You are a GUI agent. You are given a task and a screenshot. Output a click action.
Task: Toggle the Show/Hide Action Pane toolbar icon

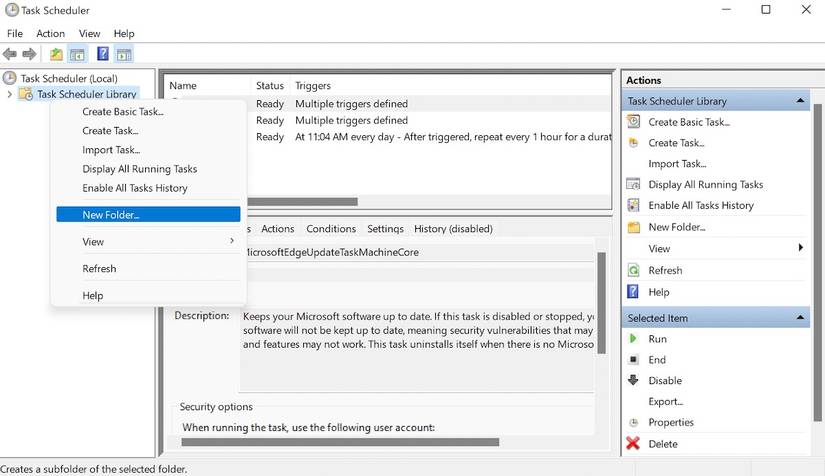coord(124,54)
